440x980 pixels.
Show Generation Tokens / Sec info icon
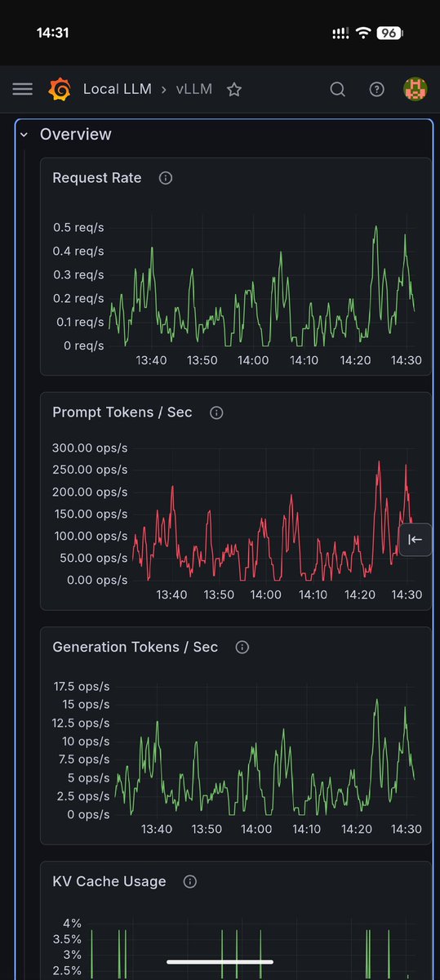tap(242, 647)
